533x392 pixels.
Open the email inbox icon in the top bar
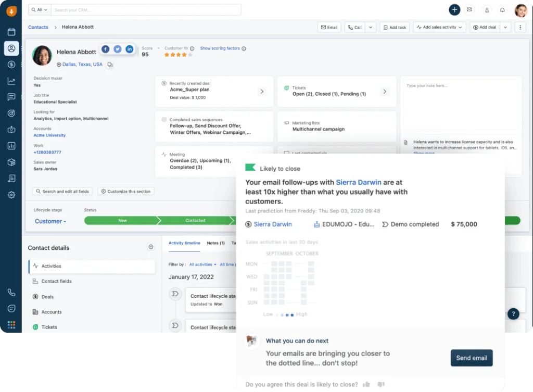point(469,10)
